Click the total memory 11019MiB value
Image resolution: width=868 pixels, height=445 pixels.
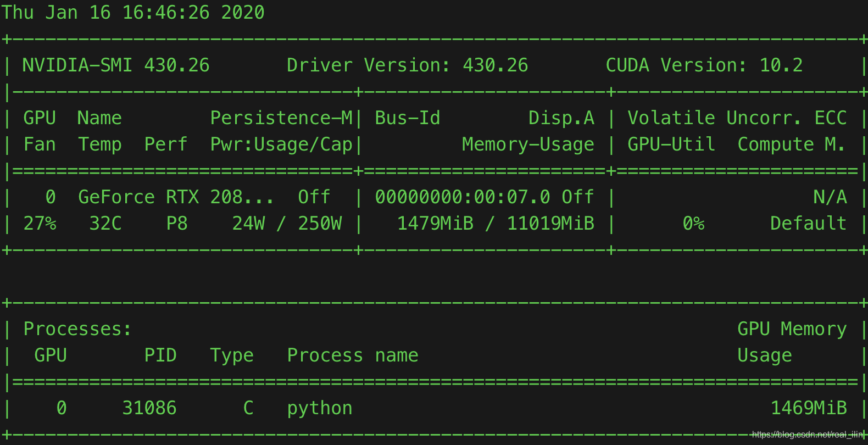[x=550, y=223]
